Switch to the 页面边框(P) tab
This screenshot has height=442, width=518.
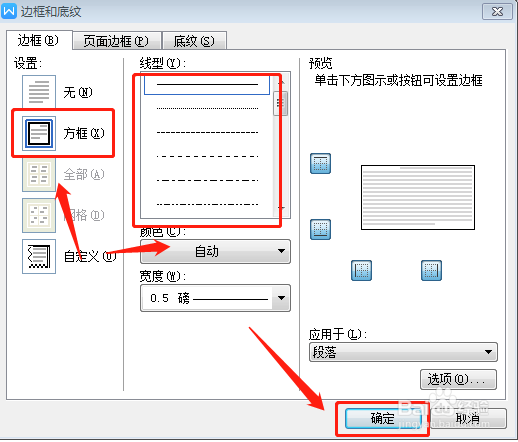117,41
